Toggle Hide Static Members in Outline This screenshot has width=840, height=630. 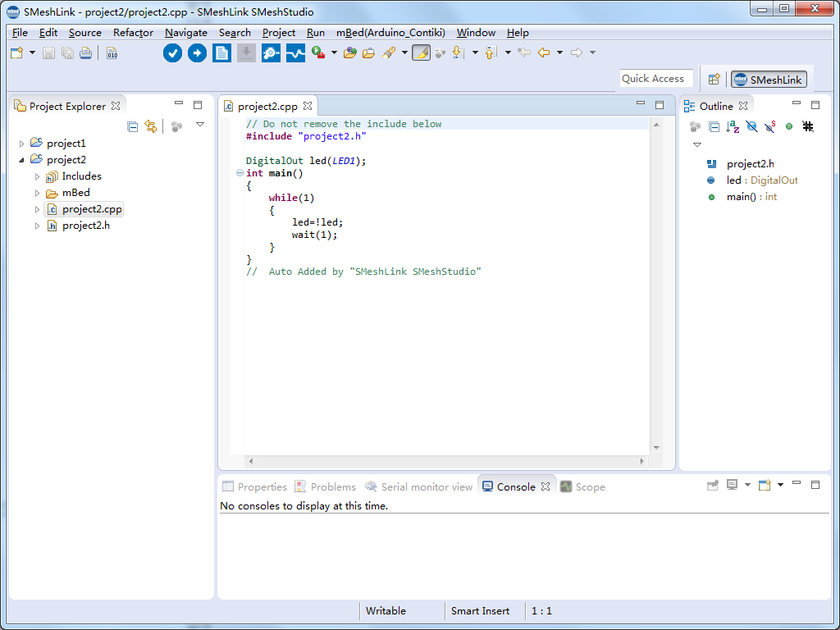tap(770, 126)
